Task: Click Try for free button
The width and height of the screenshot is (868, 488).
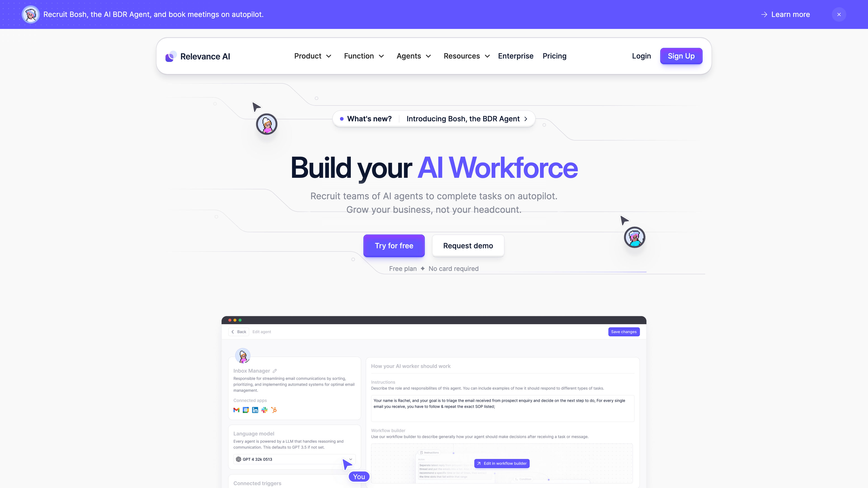Action: coord(394,246)
